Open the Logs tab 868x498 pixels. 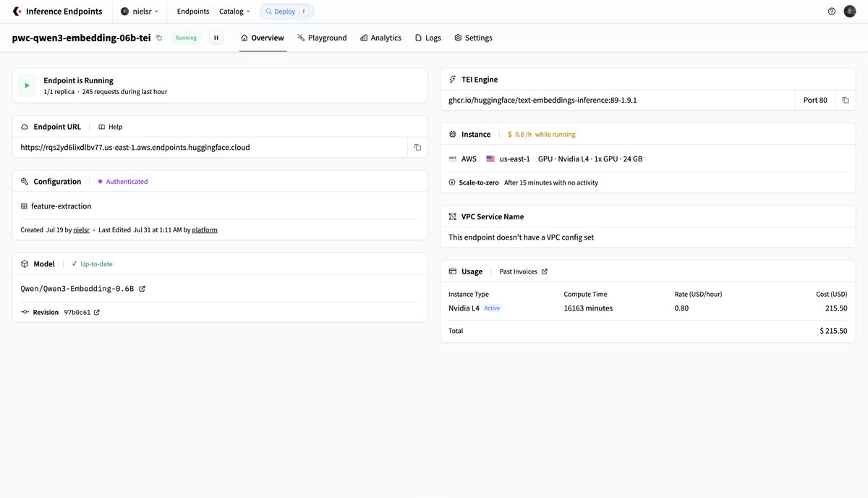[x=428, y=38]
